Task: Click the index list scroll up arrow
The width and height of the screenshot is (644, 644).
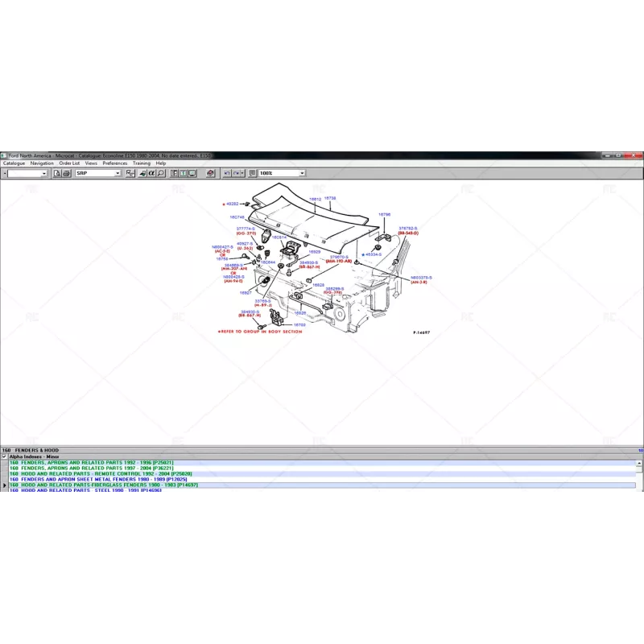Action: tap(641, 462)
